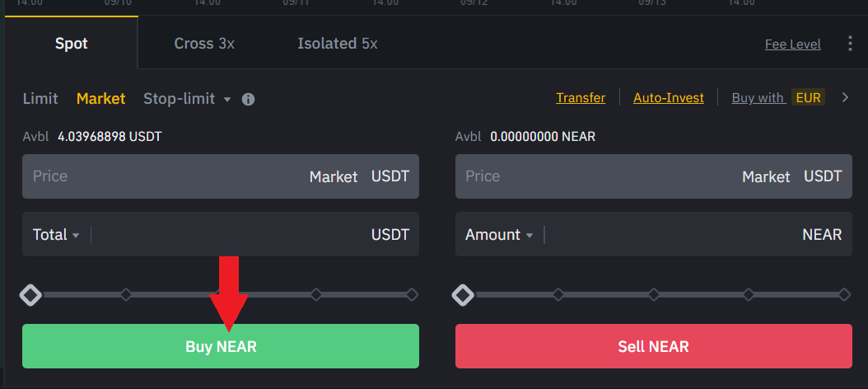Open the Total dropdown in buy panel

coord(56,235)
